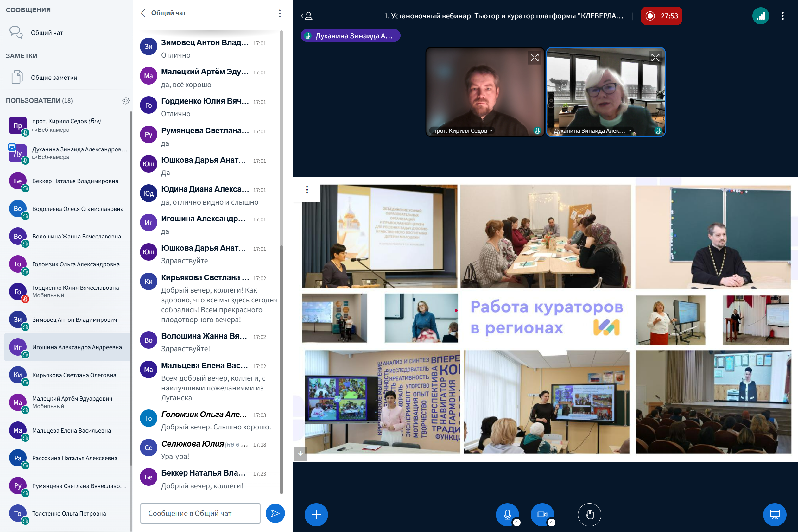Toggle the user list panel icon
The width and height of the screenshot is (798, 532).
(307, 16)
